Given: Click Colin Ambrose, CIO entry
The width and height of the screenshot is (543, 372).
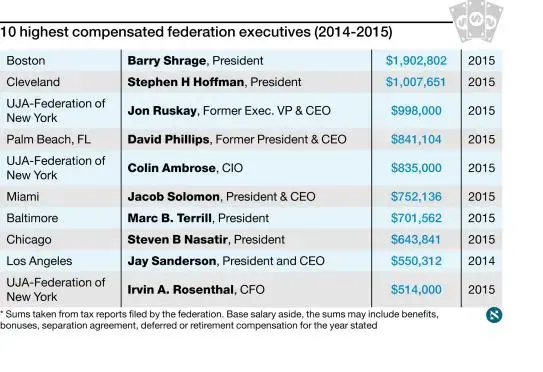Looking at the screenshot, I should click(185, 168).
